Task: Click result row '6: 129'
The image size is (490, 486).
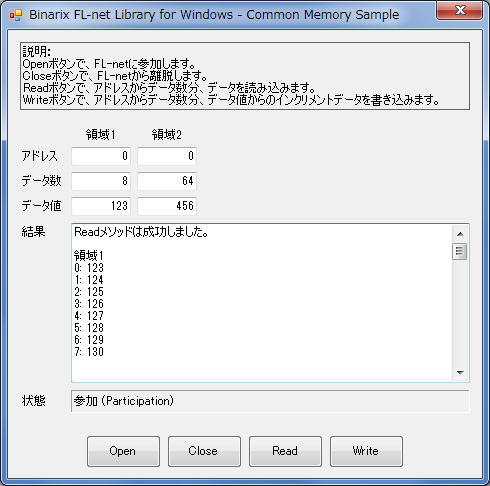Action: tap(89, 340)
